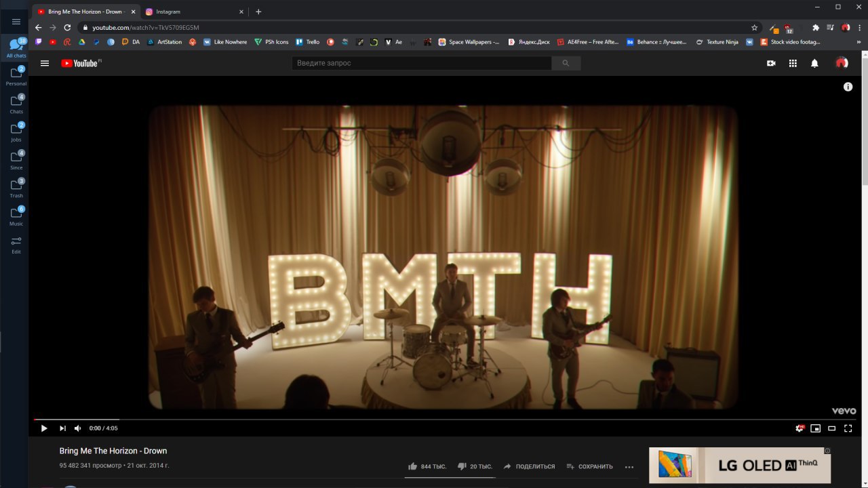Screen dimensions: 868x488
Task: Open the sidebar hamburger menu
Action: pyautogui.click(x=16, y=22)
